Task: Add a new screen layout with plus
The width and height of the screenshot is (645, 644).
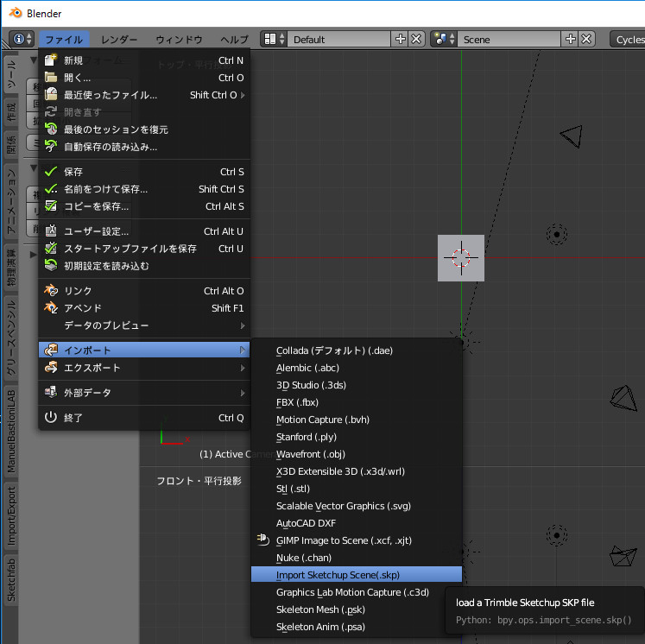Action: click(401, 39)
